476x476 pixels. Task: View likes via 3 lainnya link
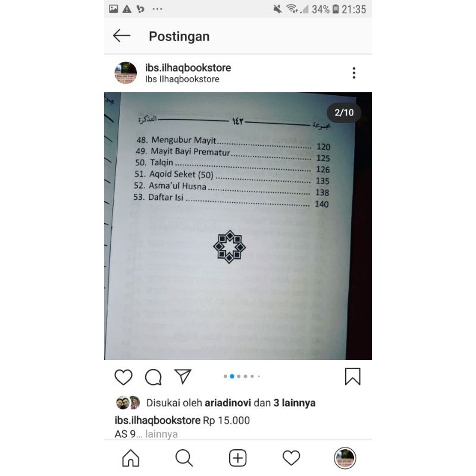pyautogui.click(x=294, y=403)
